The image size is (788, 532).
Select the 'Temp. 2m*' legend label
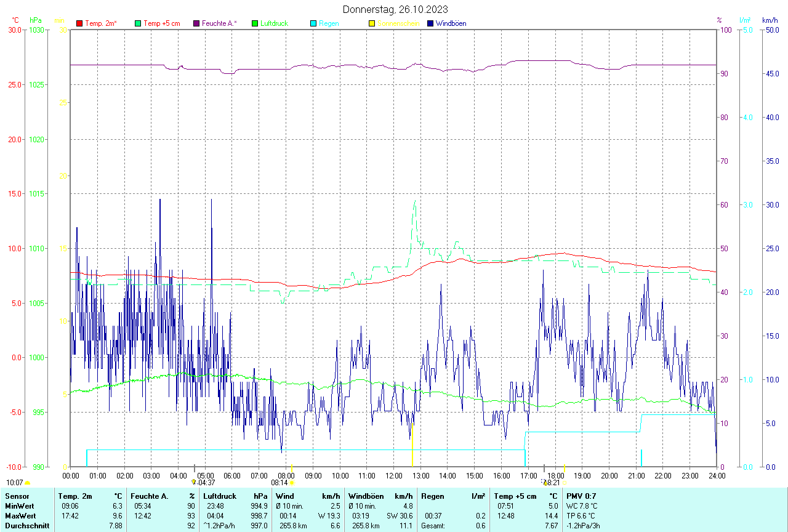[x=101, y=23]
